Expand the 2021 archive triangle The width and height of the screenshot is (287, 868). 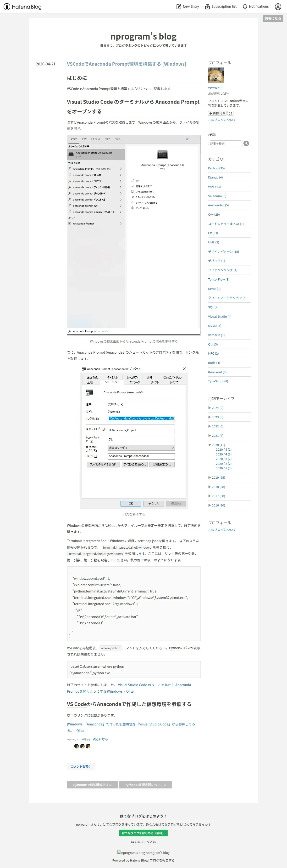pyautogui.click(x=210, y=436)
